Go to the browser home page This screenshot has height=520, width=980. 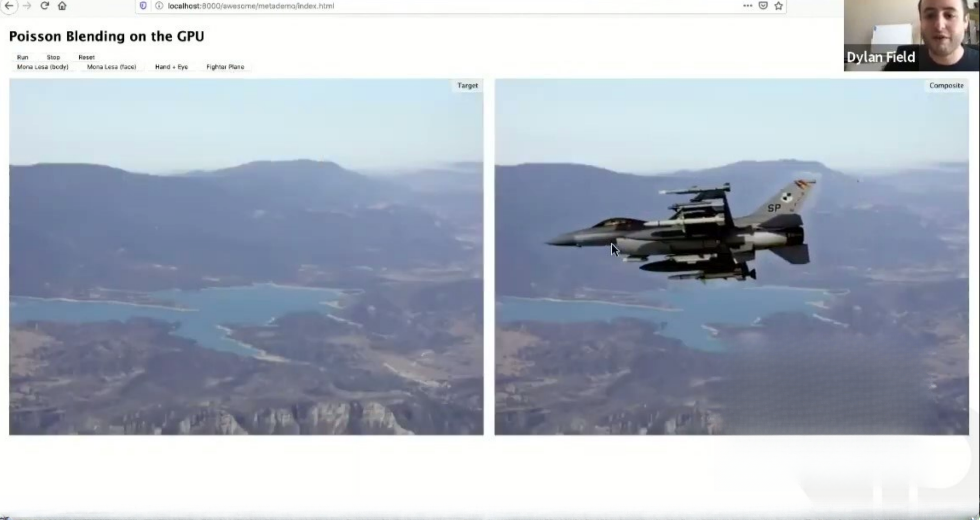62,6
